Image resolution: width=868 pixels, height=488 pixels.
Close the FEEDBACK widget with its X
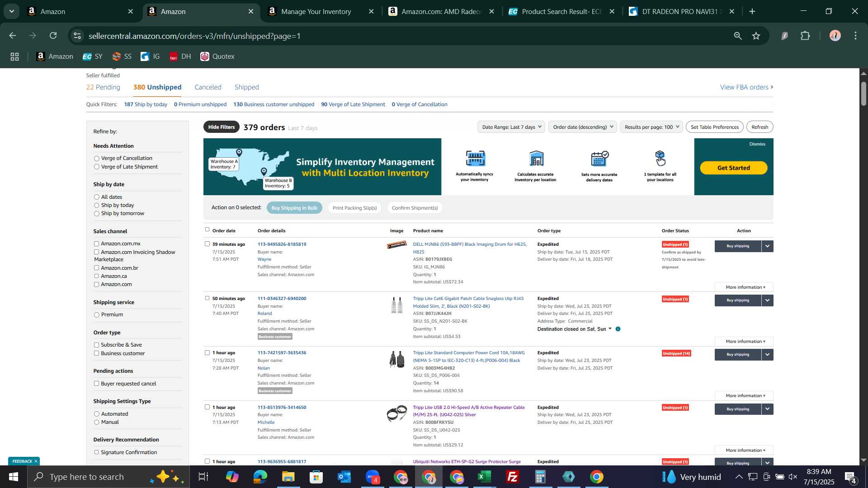[36, 461]
